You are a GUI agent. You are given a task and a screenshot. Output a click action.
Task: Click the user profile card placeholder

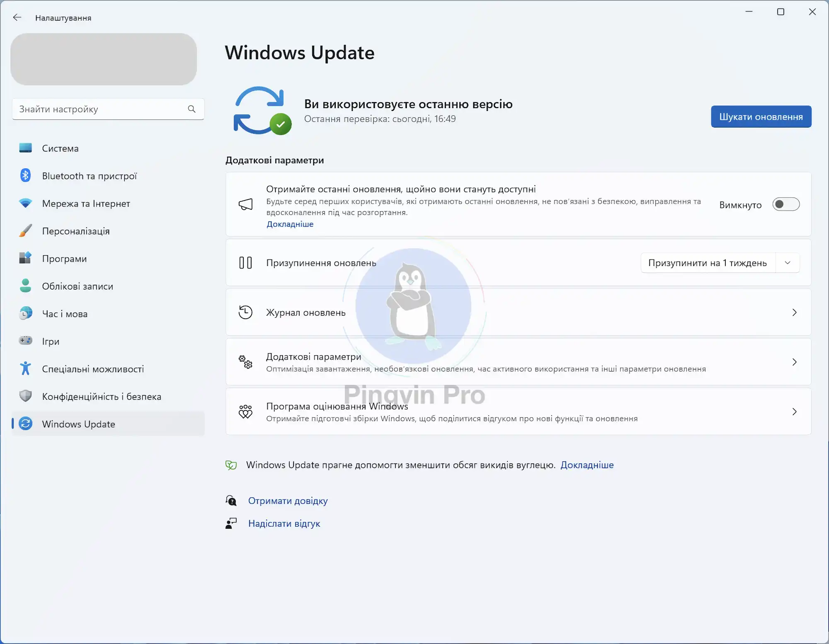click(104, 59)
